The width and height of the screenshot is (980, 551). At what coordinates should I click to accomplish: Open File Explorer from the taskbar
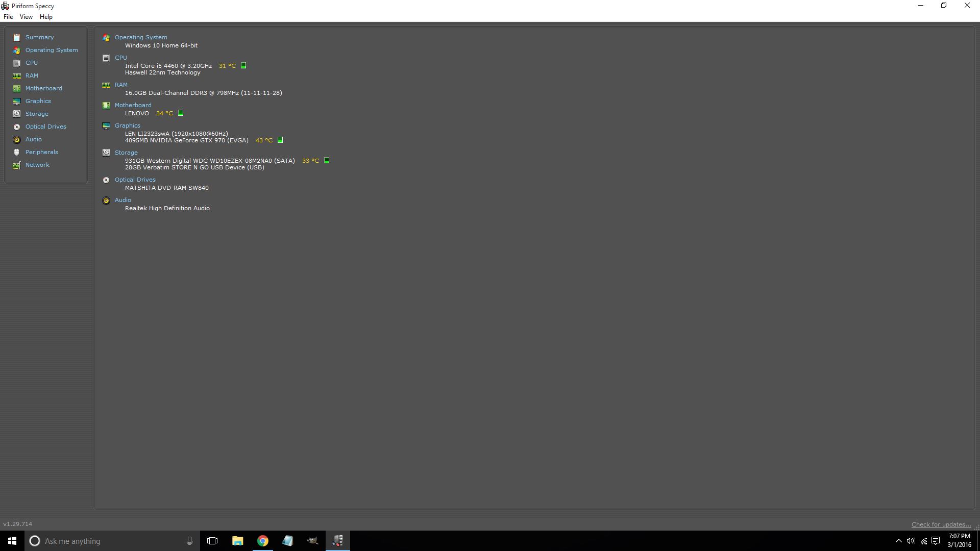point(237,541)
